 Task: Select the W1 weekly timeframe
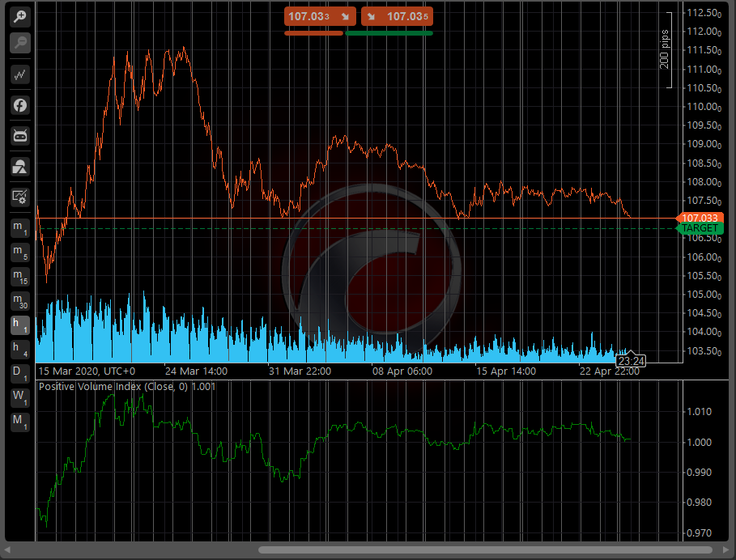click(x=19, y=397)
